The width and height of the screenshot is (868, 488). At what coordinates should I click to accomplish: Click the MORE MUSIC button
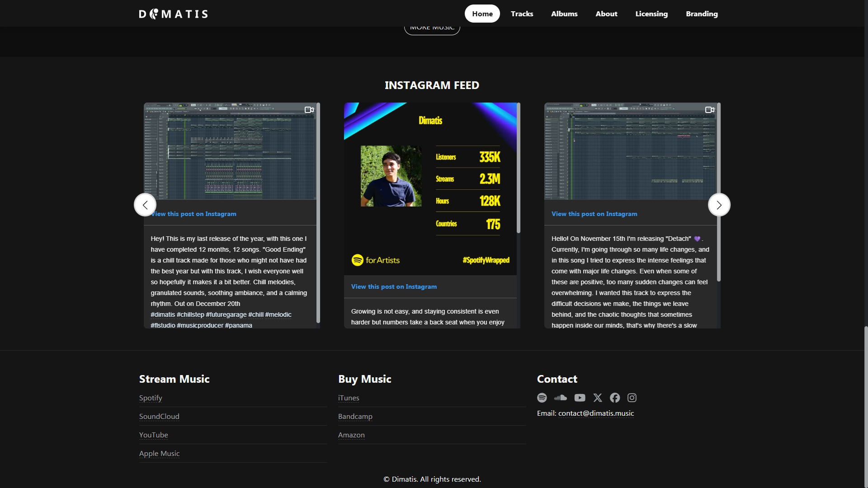point(432,28)
